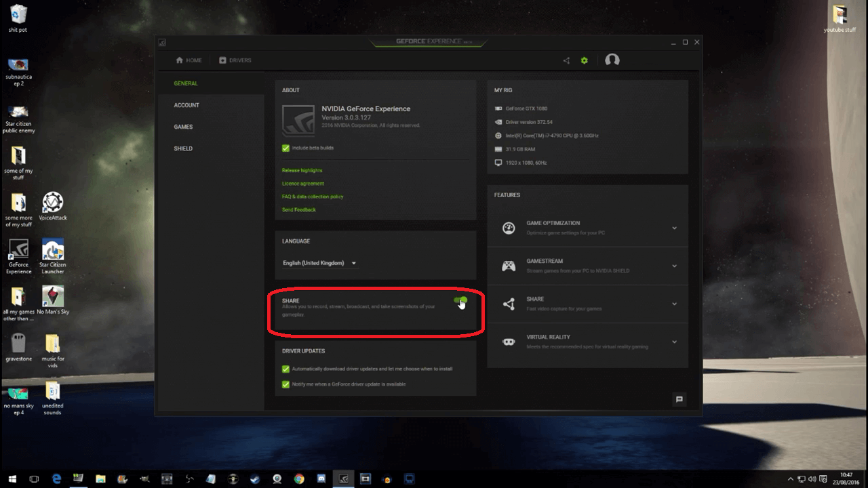The image size is (868, 488).
Task: Select 'no mans sky ep 4' desktop file
Action: click(18, 400)
